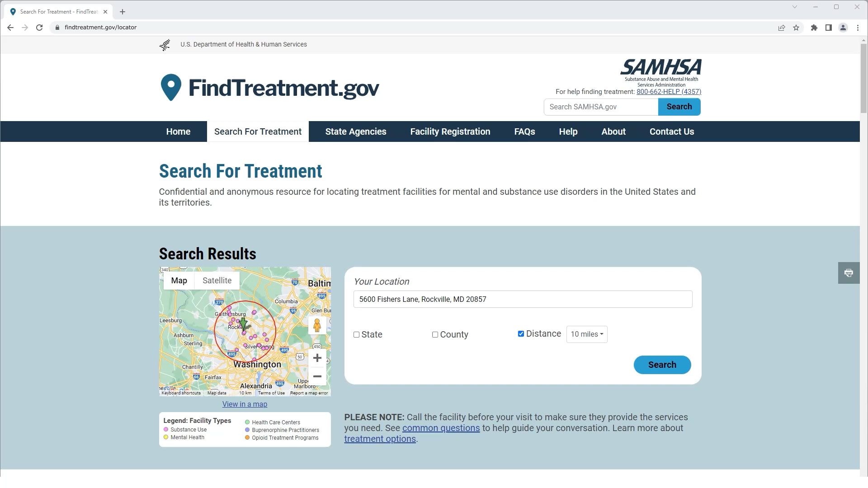Open the State Agencies menu item
Image resolution: width=868 pixels, height=488 pixels.
pyautogui.click(x=355, y=131)
